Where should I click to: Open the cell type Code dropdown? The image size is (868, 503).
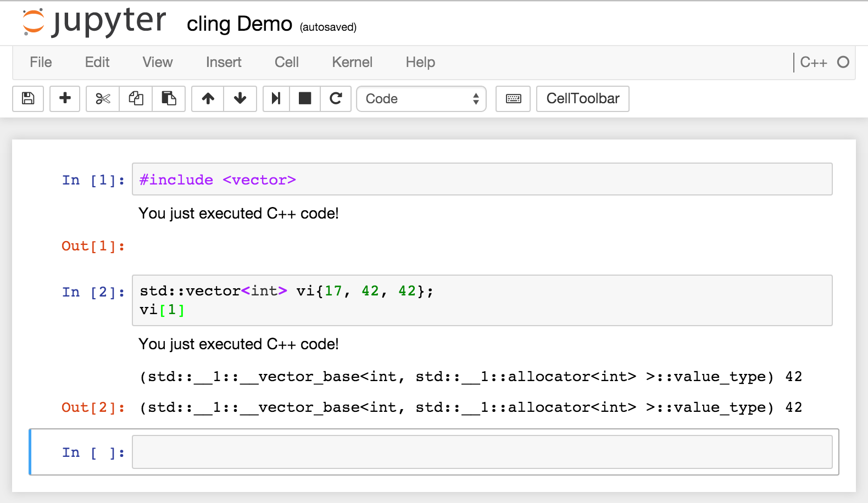coord(421,99)
